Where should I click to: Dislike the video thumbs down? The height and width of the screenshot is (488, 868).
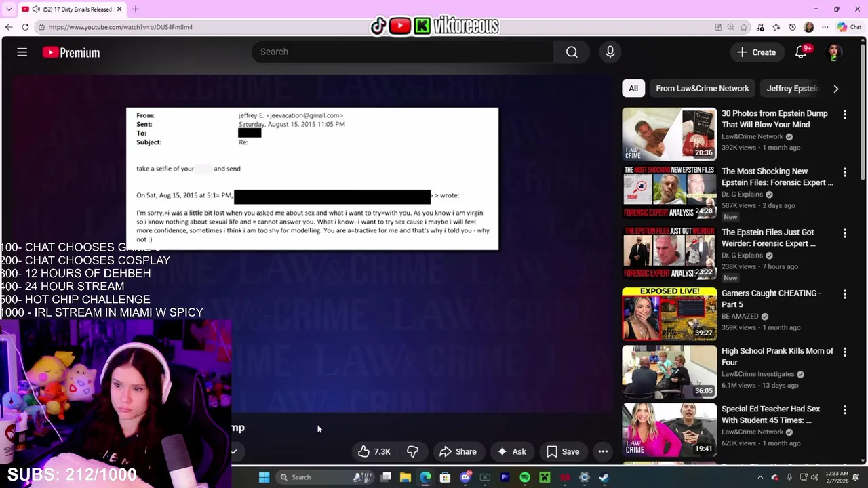(412, 451)
